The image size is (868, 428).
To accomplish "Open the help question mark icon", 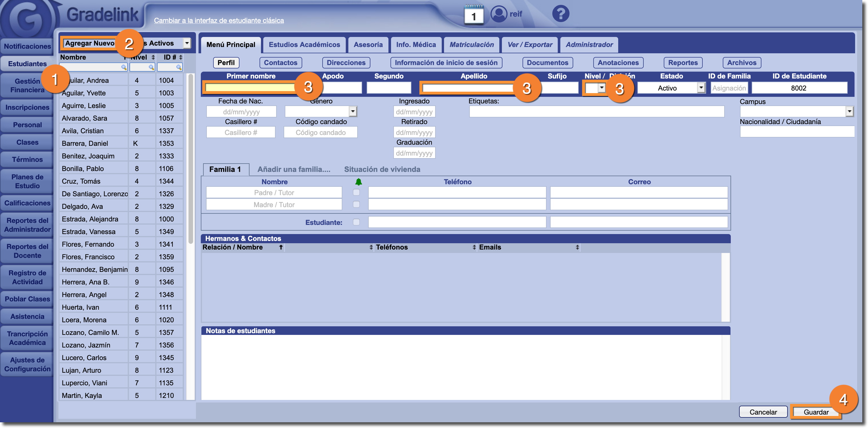I will [x=560, y=14].
